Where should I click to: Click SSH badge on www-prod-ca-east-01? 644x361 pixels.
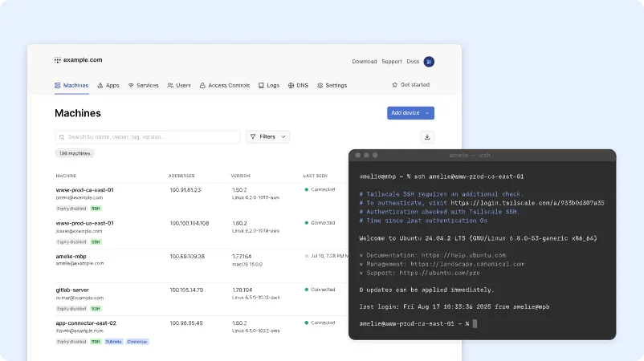[96, 209]
